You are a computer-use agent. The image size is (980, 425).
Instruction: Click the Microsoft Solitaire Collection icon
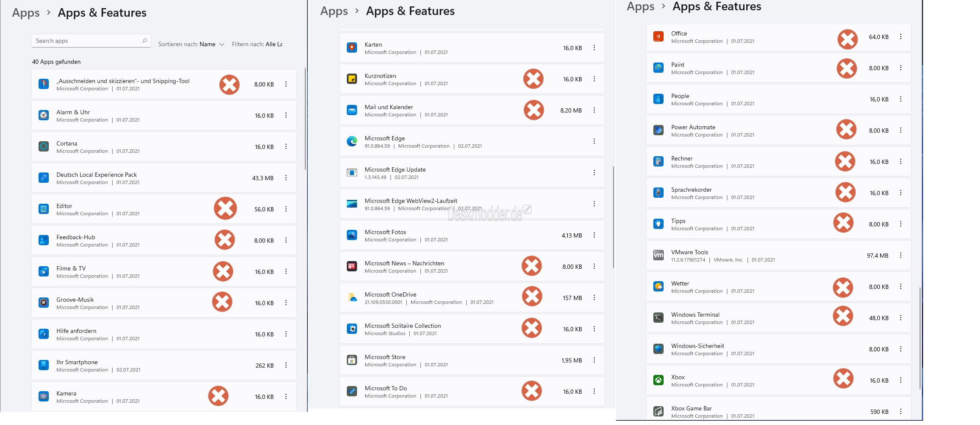[352, 329]
